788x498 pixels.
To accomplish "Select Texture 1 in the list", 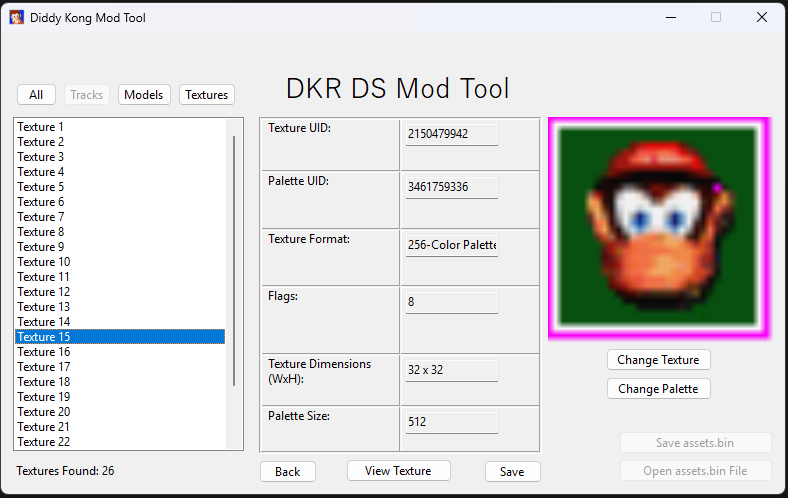I will pyautogui.click(x=41, y=127).
